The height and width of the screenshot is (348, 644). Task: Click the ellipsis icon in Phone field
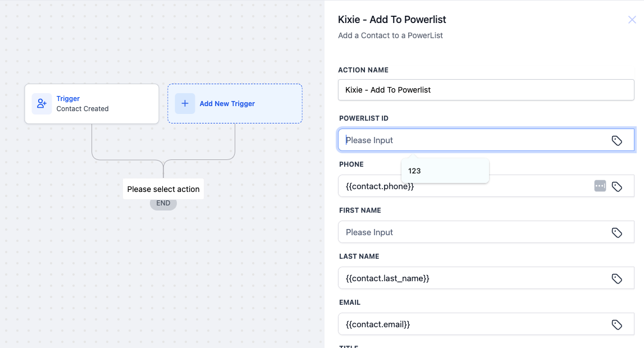click(x=600, y=186)
